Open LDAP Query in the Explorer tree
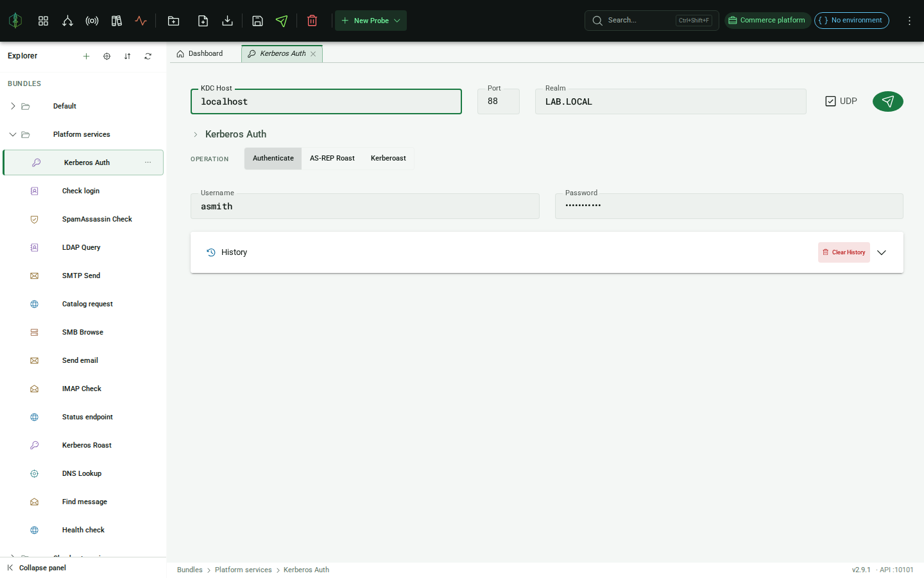 point(83,247)
